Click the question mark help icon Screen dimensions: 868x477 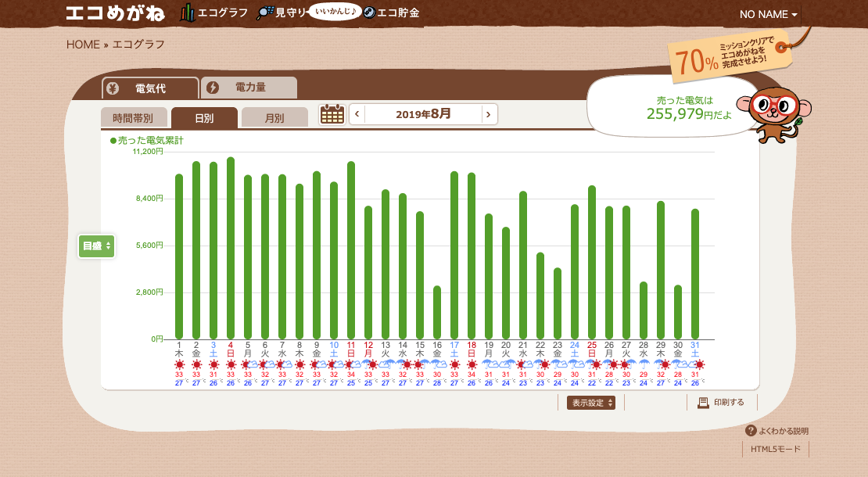pyautogui.click(x=751, y=431)
